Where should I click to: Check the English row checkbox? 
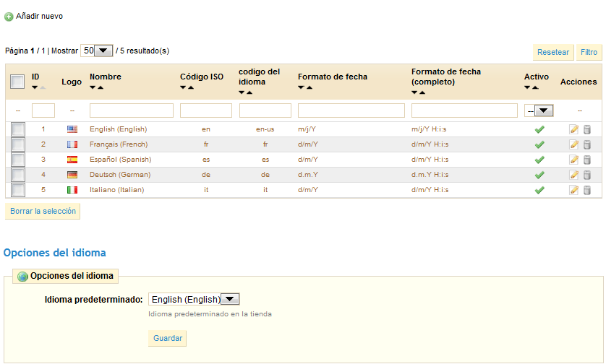(x=18, y=129)
